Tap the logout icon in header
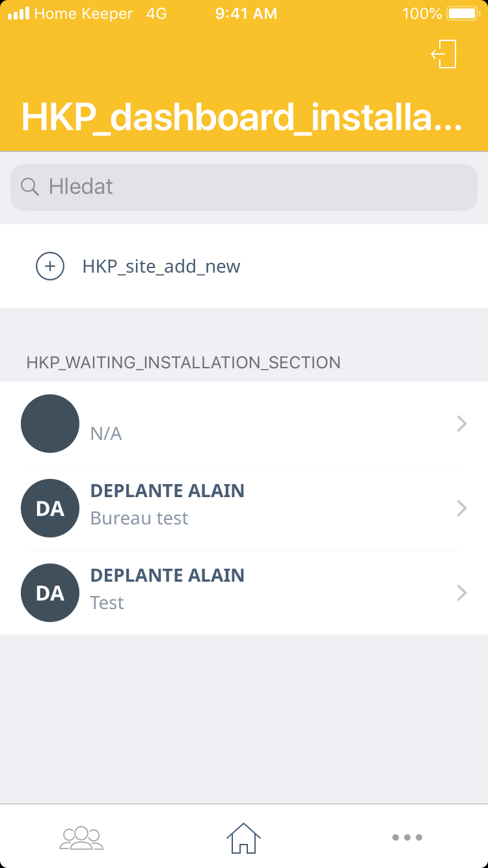 [x=444, y=54]
